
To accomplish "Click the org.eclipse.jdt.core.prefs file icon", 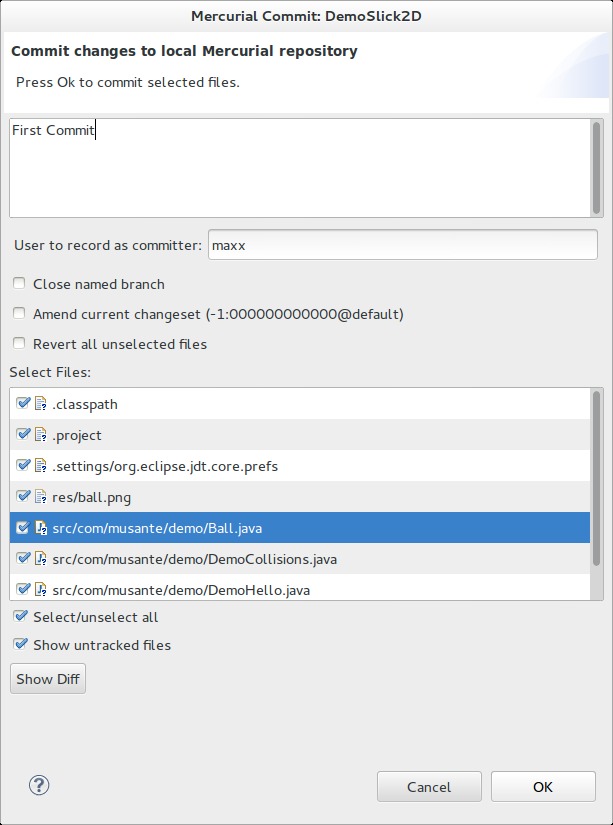I will click(41, 466).
